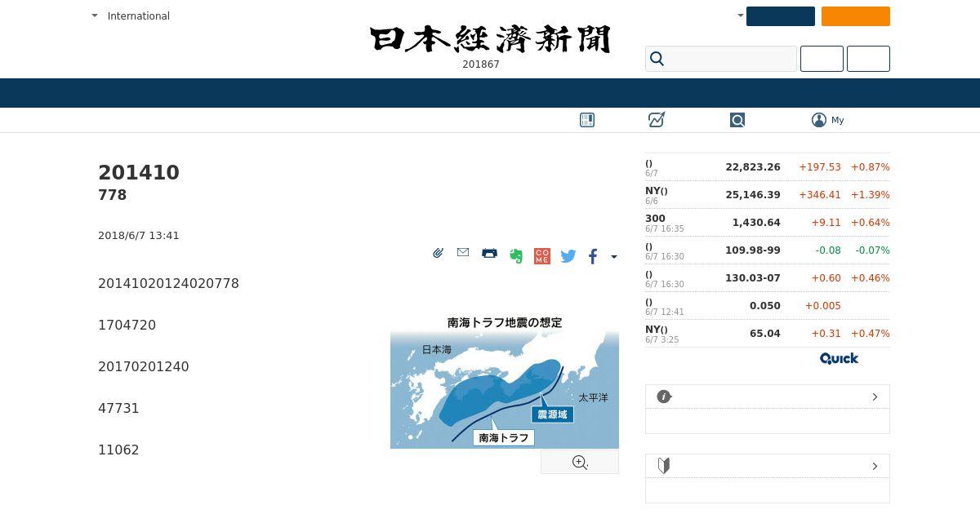
Task: Open the My account profile icon
Action: 819,120
